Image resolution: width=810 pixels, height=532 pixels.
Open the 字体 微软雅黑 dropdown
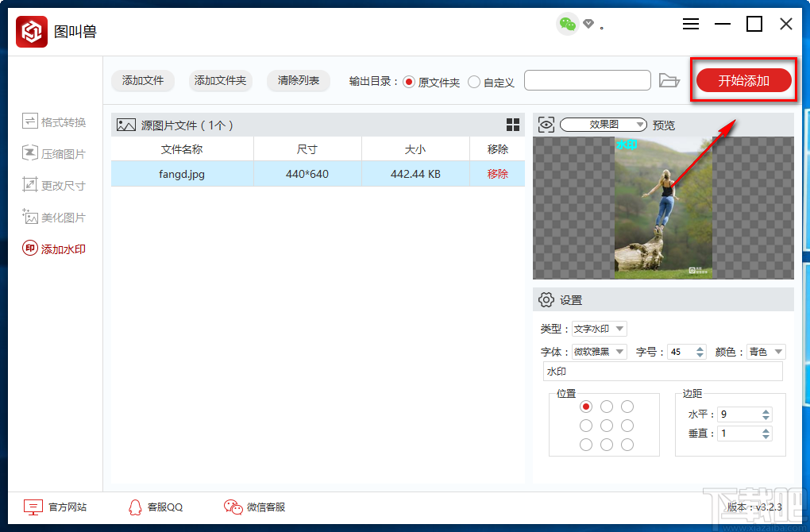point(600,352)
